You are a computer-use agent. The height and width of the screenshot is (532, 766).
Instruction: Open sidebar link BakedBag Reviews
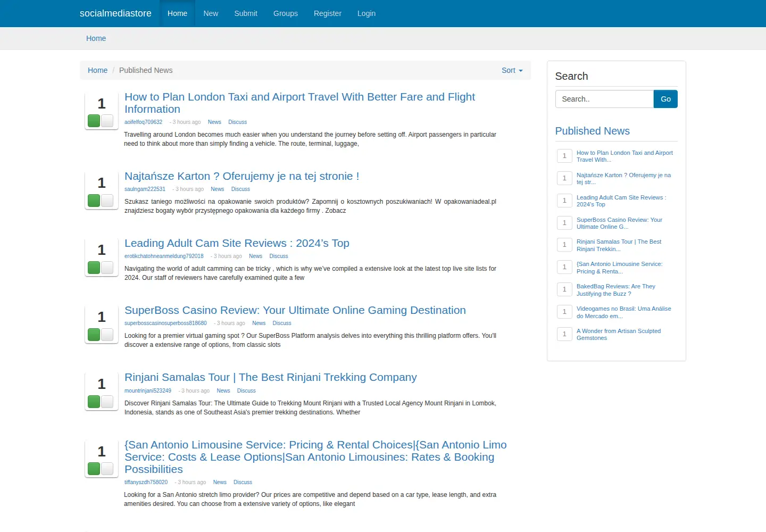click(x=616, y=290)
